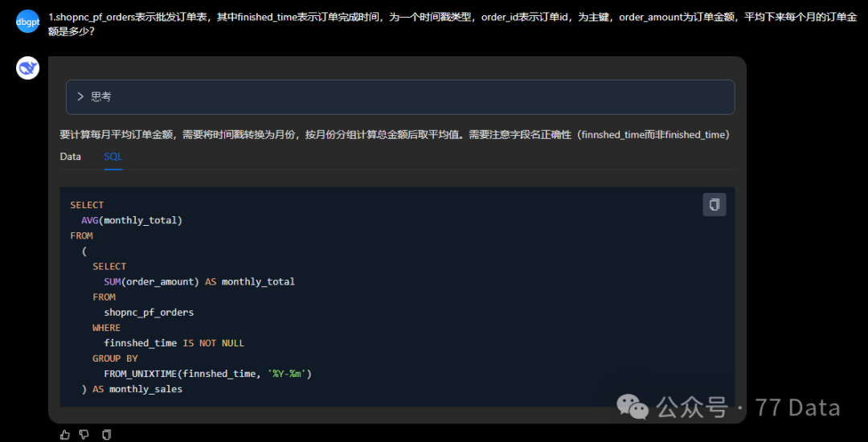The height and width of the screenshot is (442, 868).
Task: Click the FROM_UNIXTIME(finnshed_time, '%Y-%m') line
Action: pyautogui.click(x=208, y=374)
